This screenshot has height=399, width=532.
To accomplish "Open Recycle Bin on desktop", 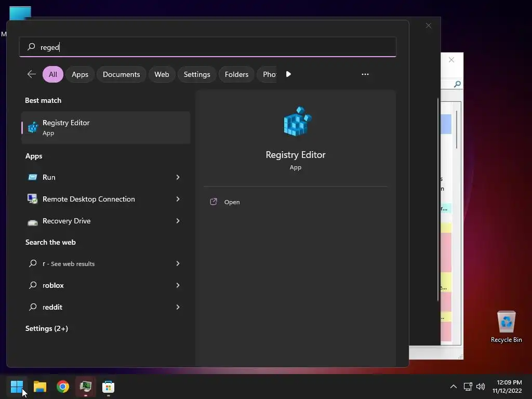I will [506, 327].
